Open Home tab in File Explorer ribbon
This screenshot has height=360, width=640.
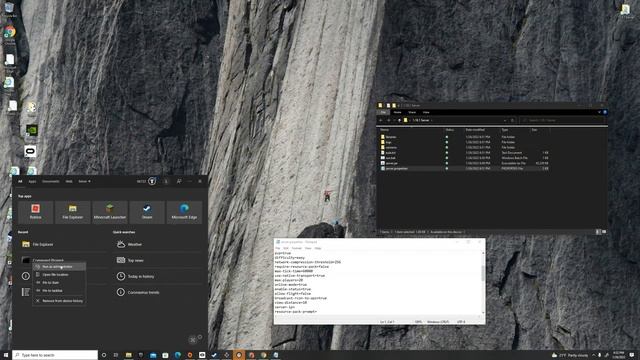(398, 112)
